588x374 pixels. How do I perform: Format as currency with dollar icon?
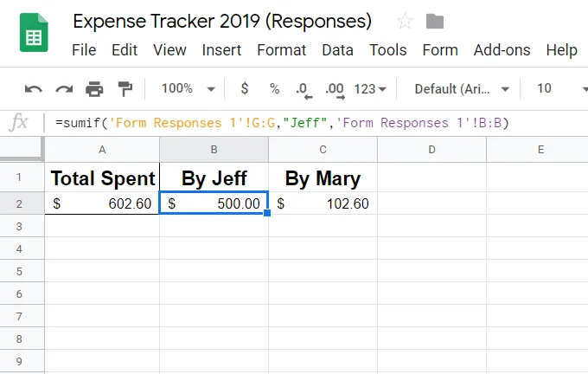(x=245, y=88)
